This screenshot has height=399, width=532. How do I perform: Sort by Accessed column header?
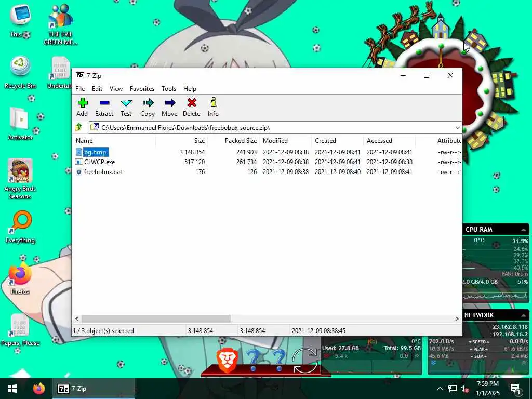coord(390,140)
